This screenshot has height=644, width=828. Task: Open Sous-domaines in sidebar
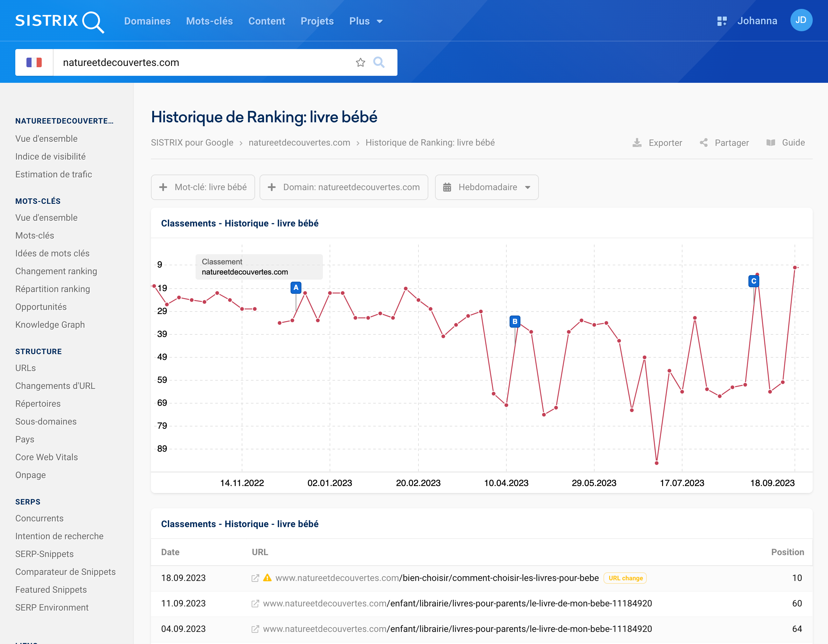tap(46, 421)
